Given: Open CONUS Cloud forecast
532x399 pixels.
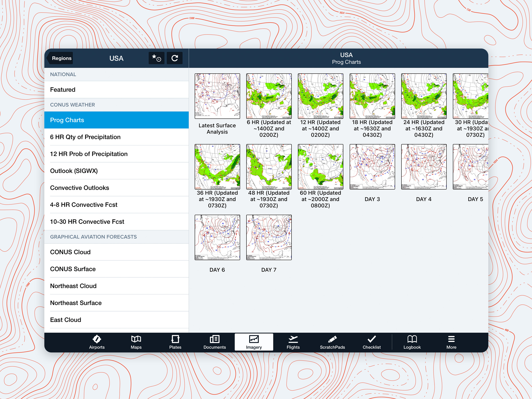Looking at the screenshot, I should click(116, 252).
